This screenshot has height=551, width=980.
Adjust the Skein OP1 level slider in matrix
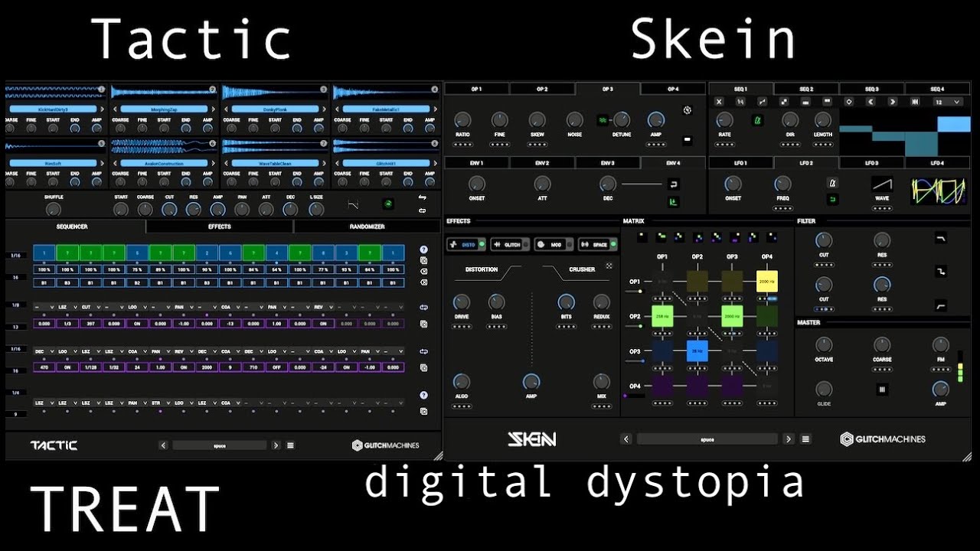click(635, 291)
